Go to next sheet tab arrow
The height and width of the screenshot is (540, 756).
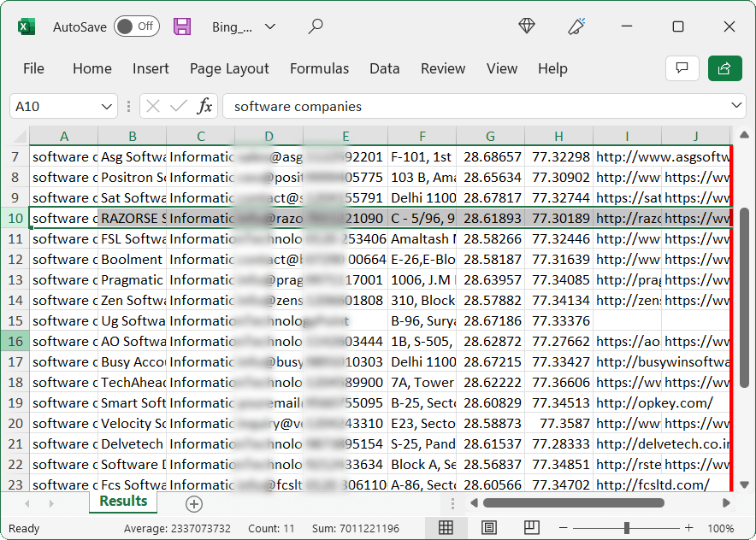coord(51,504)
